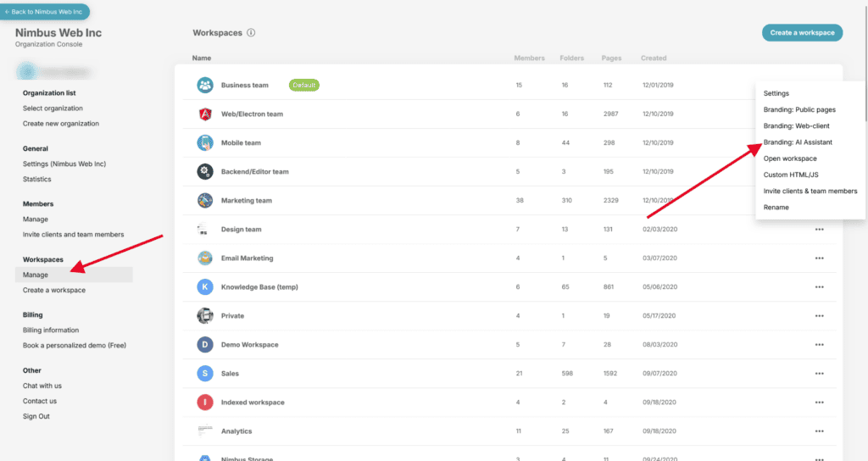Select Rename in the workspace menu

776,207
